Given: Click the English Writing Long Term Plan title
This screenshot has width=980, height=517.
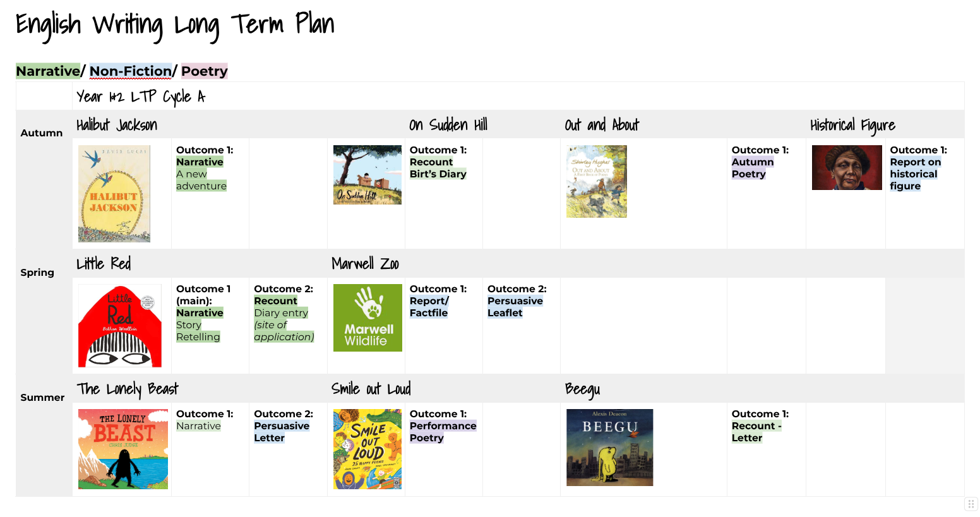Looking at the screenshot, I should tap(175, 26).
